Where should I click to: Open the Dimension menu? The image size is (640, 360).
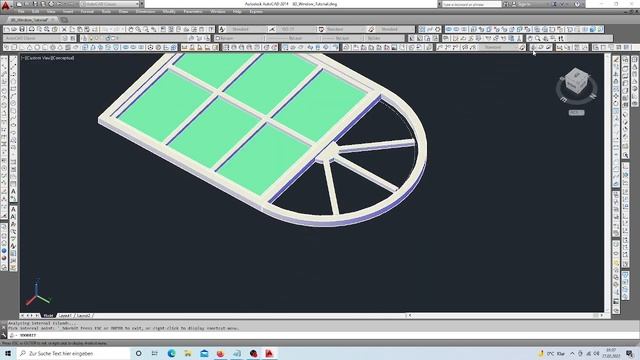(145, 12)
